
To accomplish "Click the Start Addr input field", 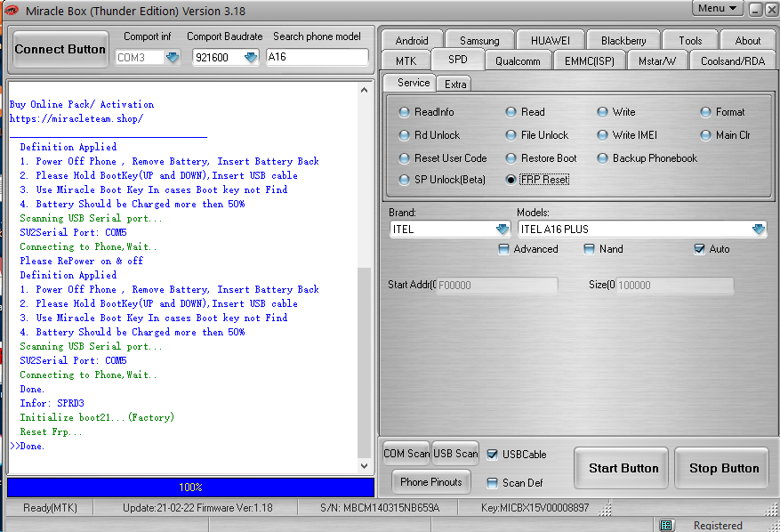I will point(496,286).
